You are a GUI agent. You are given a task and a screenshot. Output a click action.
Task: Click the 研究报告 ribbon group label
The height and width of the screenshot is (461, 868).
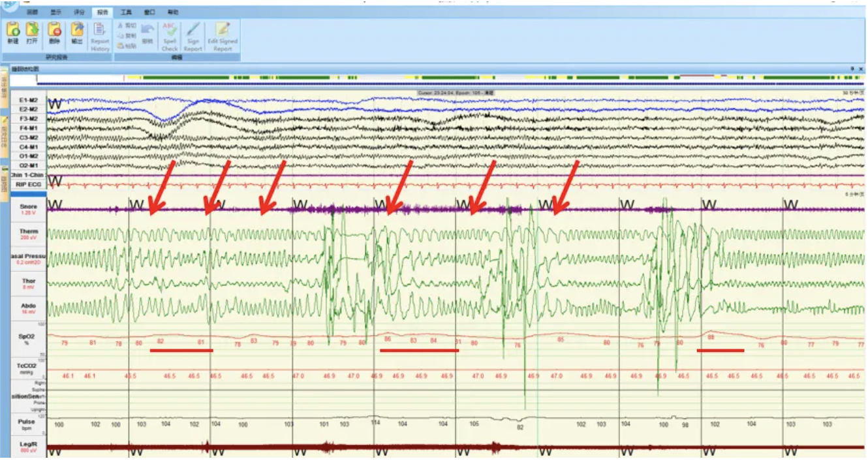57,57
